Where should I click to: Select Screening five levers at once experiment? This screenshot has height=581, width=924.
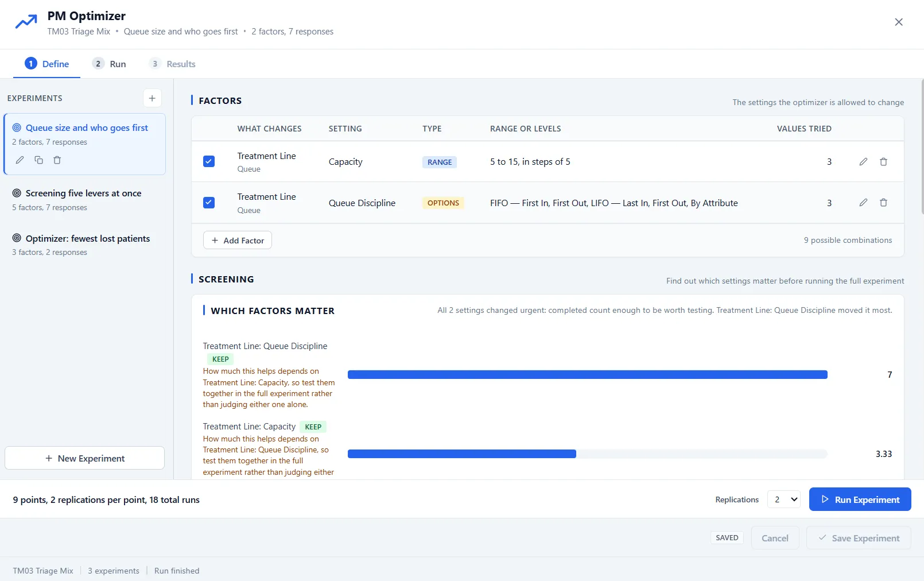(x=85, y=200)
